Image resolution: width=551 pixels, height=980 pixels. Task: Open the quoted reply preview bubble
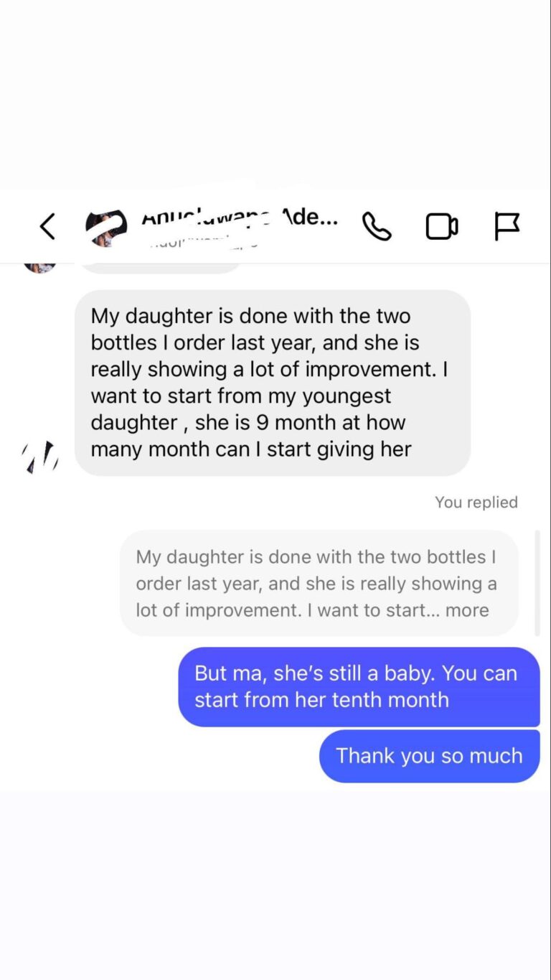(319, 583)
